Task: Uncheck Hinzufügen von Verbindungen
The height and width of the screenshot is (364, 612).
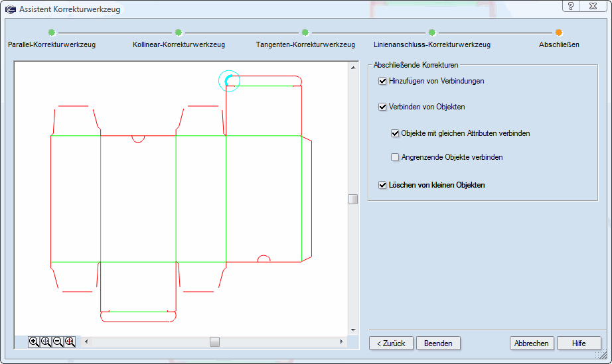Action: click(382, 81)
